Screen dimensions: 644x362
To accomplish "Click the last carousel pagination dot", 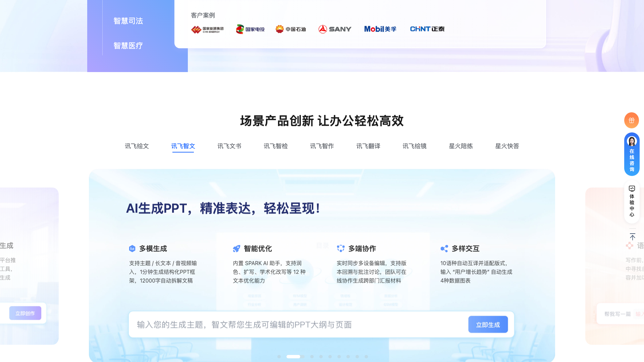I will click(366, 357).
